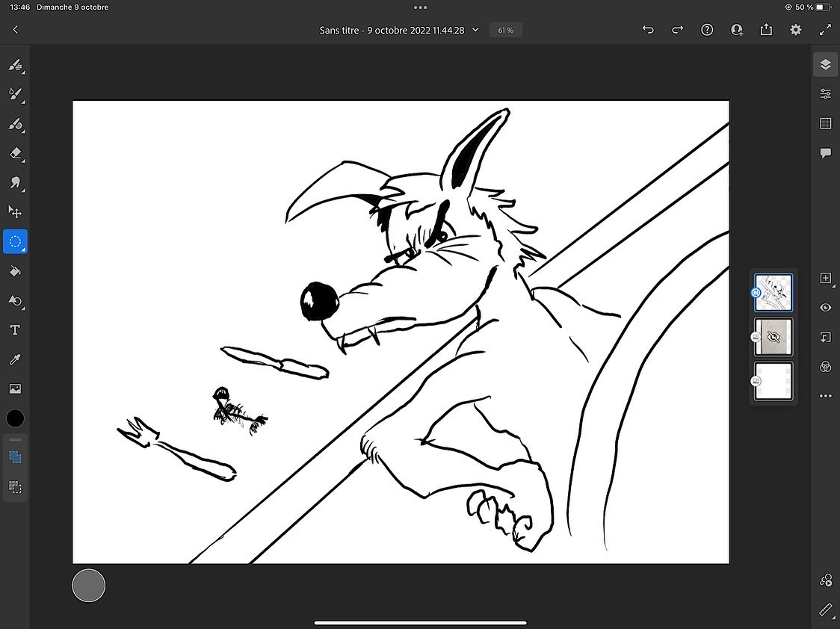Pick the Eyedropper tool
Image resolution: width=840 pixels, height=629 pixels.
15,359
